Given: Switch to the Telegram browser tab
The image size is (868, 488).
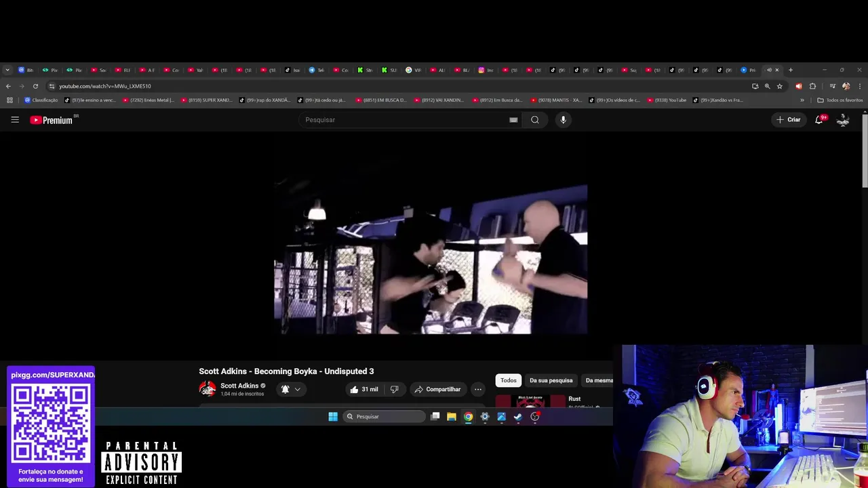Looking at the screenshot, I should tap(317, 70).
